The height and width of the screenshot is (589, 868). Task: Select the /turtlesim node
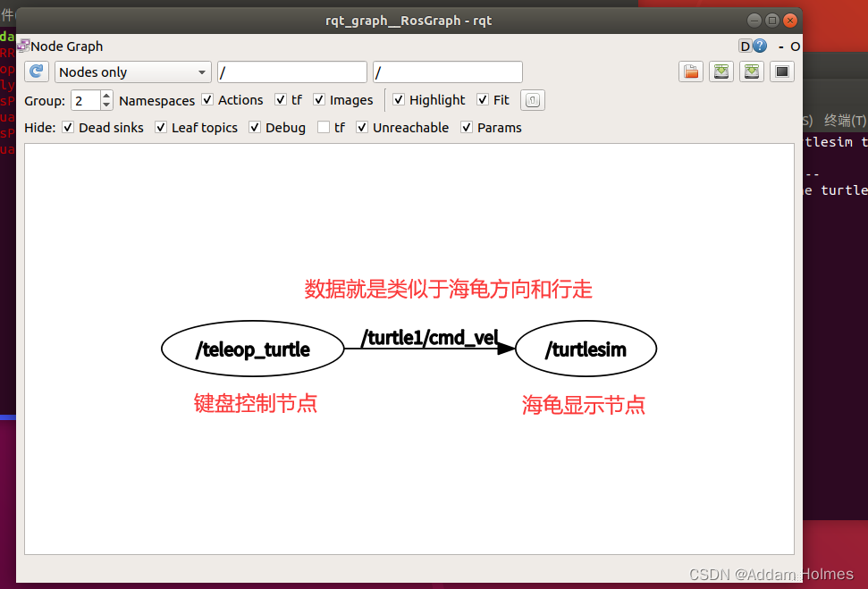tap(586, 349)
